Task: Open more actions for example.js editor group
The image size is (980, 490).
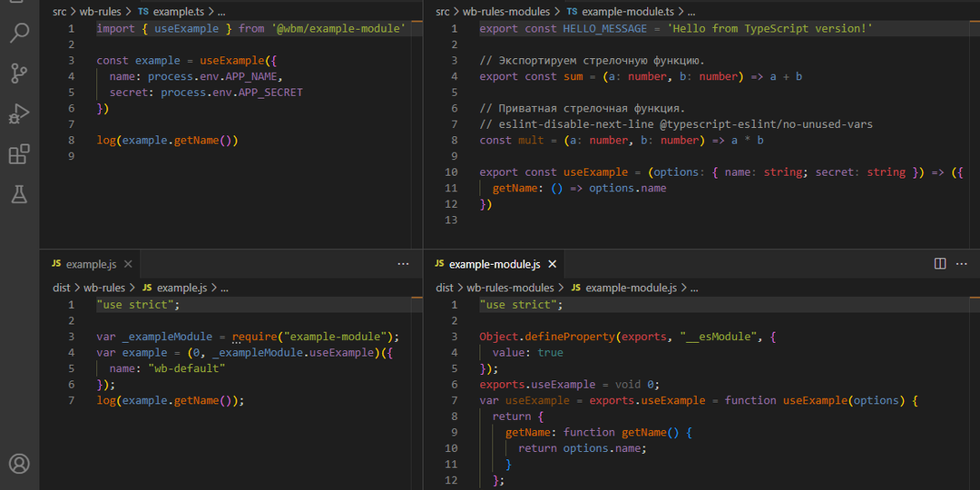Action: [403, 264]
